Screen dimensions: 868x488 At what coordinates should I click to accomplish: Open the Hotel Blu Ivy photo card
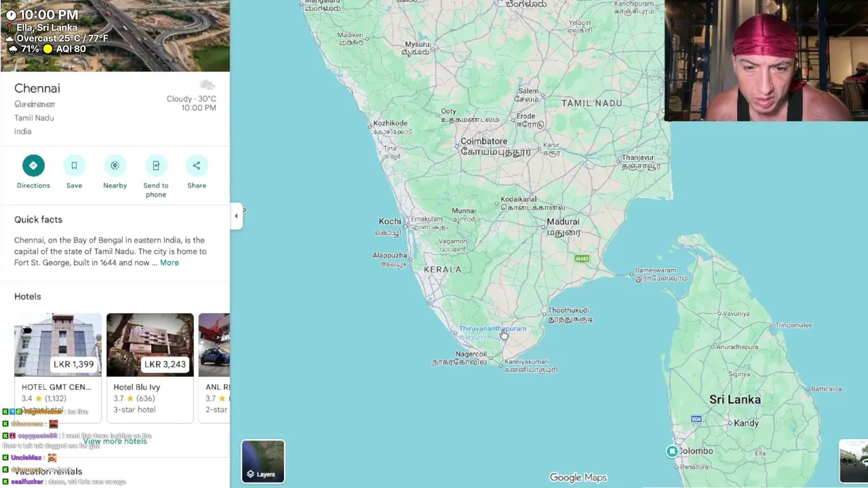pyautogui.click(x=150, y=345)
